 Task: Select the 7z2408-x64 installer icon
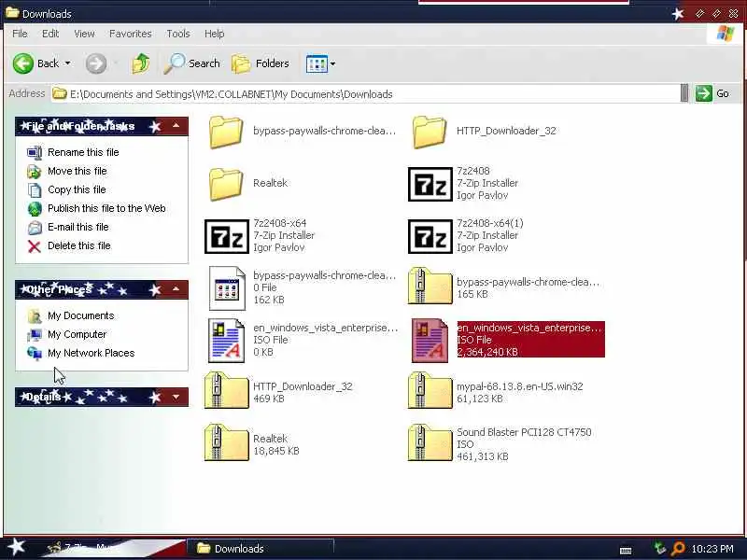click(x=227, y=236)
